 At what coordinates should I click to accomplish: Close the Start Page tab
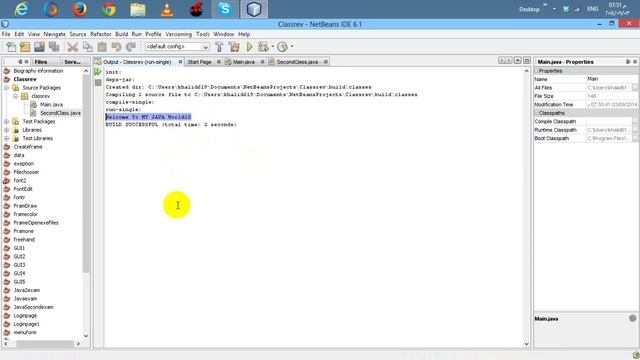219,62
